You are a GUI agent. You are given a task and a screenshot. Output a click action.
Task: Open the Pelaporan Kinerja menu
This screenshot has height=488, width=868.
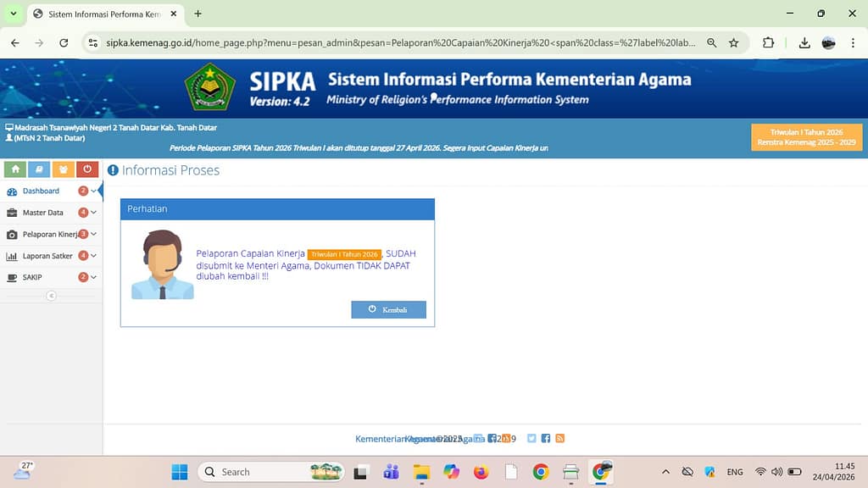[x=49, y=234]
